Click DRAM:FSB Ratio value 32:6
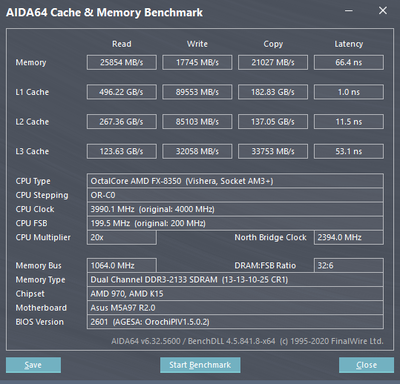This screenshot has width=400, height=384. click(x=349, y=266)
